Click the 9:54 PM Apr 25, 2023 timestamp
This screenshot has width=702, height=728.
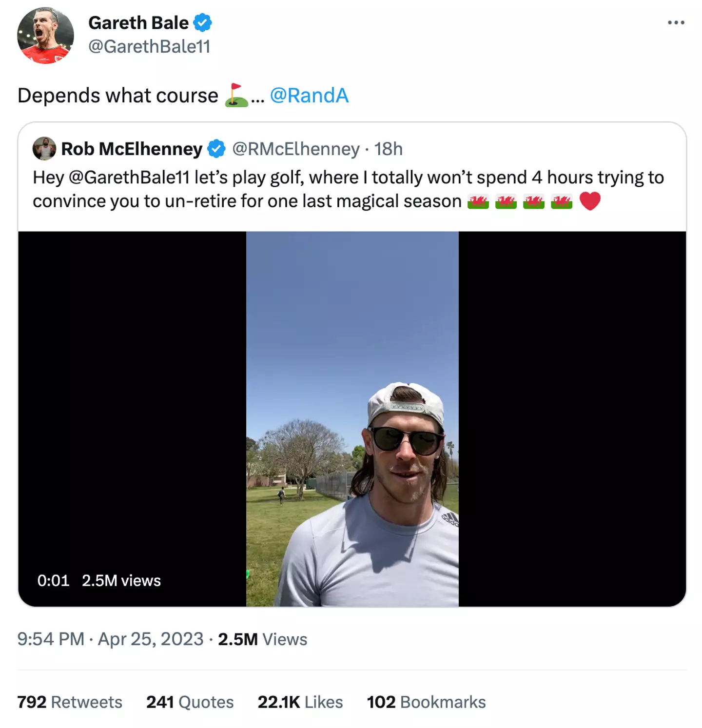click(110, 639)
